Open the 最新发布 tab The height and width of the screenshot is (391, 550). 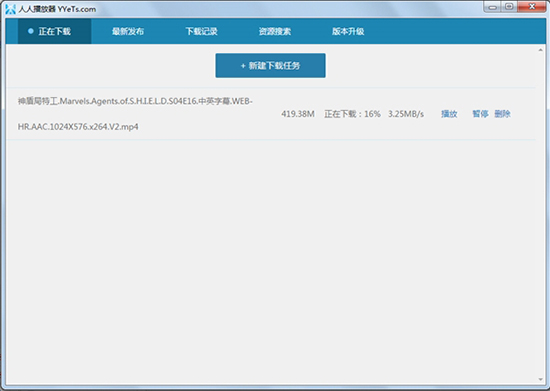click(x=128, y=32)
